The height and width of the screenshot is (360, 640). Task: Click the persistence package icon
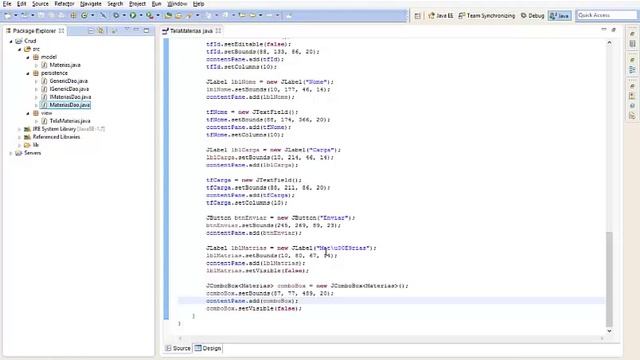tap(36, 73)
